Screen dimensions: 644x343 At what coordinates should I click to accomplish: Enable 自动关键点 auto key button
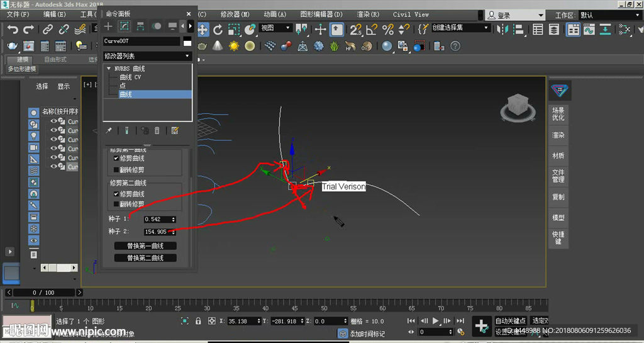coord(511,321)
